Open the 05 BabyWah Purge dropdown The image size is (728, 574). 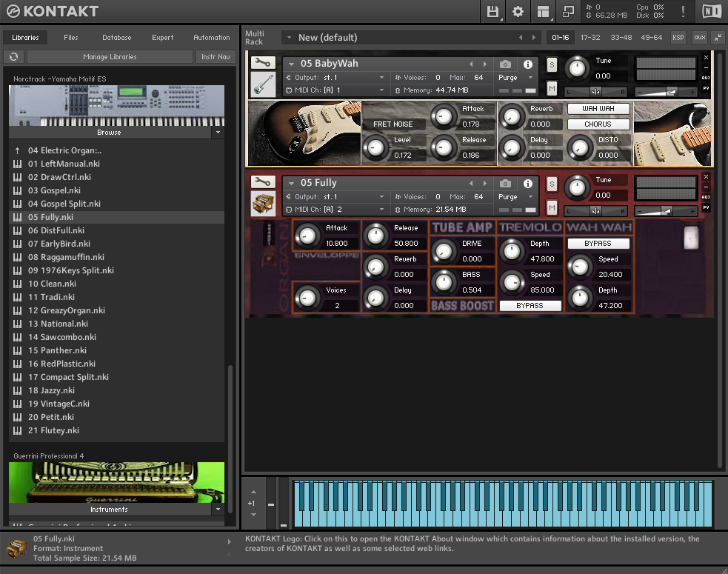coord(530,78)
